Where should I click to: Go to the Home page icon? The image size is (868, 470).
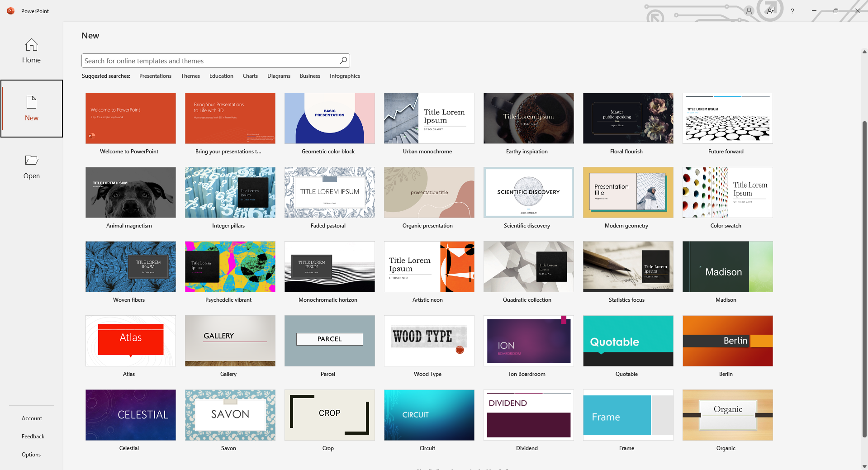coord(31,44)
